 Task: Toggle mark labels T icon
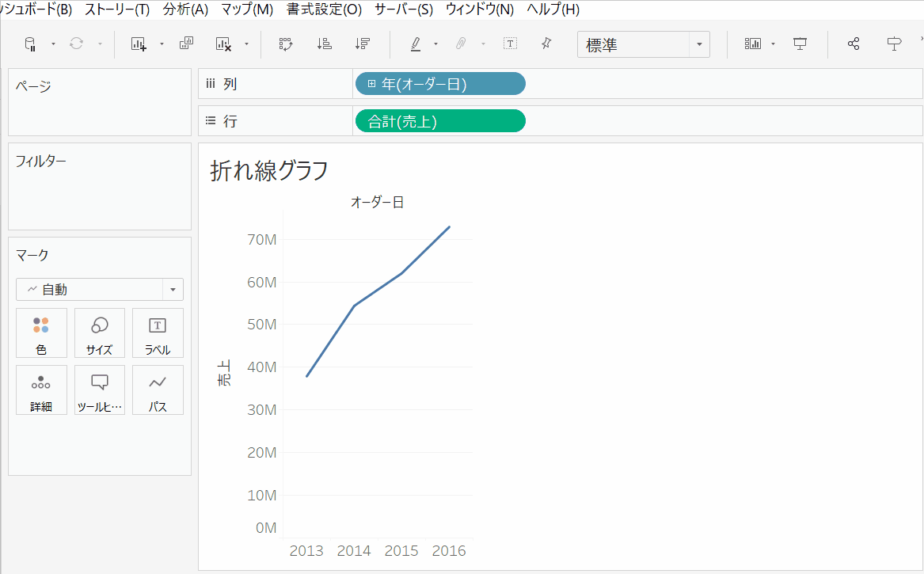[x=511, y=44]
